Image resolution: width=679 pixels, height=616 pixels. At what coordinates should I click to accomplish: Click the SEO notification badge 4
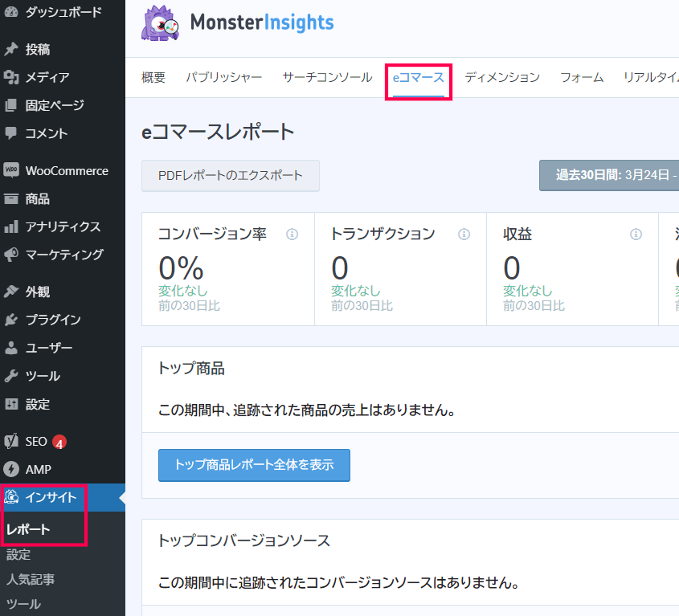[59, 442]
